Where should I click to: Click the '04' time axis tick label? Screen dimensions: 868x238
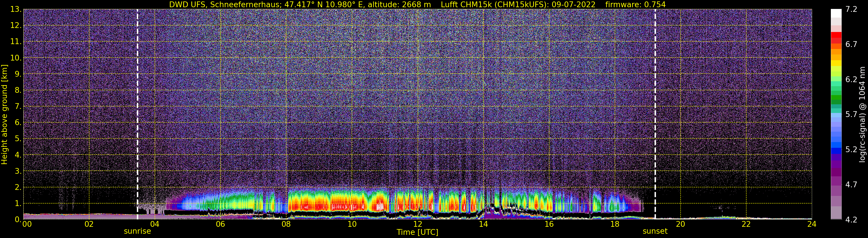point(155,224)
